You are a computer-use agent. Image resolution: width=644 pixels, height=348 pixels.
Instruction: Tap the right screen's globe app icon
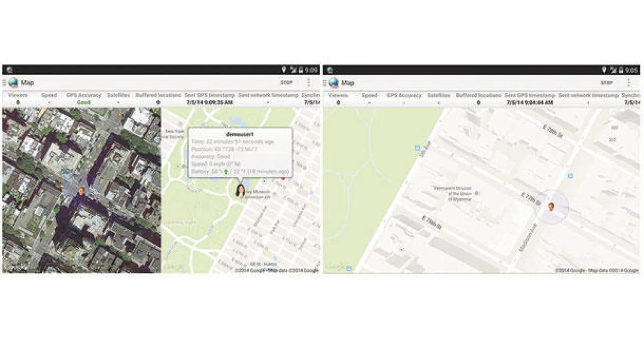coord(334,83)
